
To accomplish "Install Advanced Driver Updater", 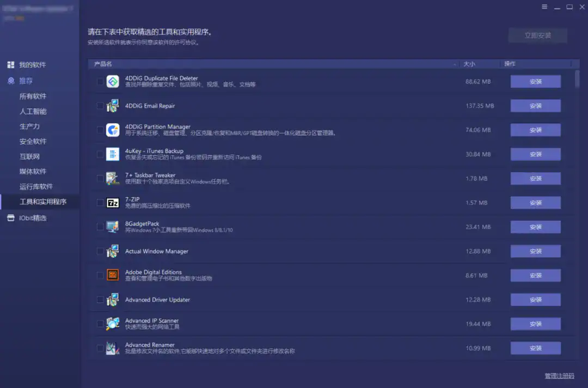I will 536,299.
